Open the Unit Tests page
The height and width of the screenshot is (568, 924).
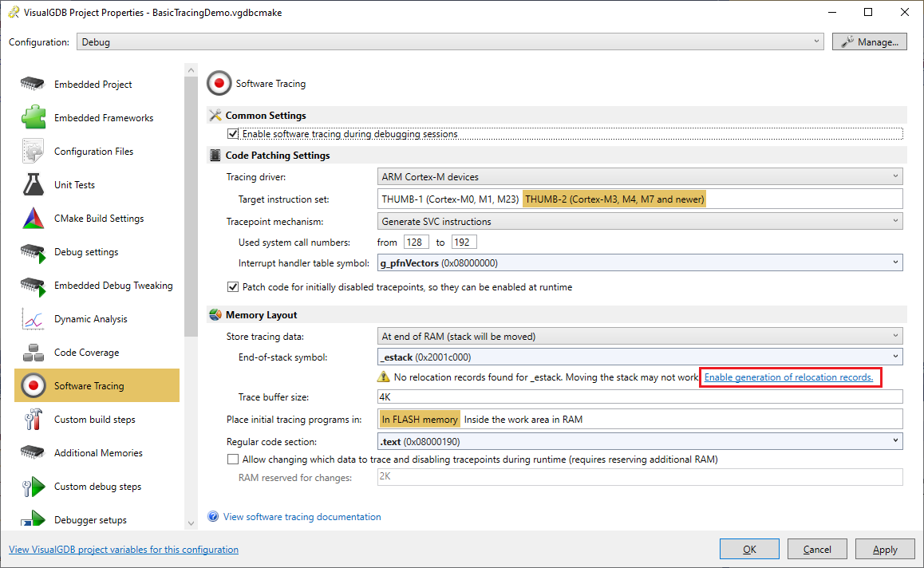(x=97, y=185)
